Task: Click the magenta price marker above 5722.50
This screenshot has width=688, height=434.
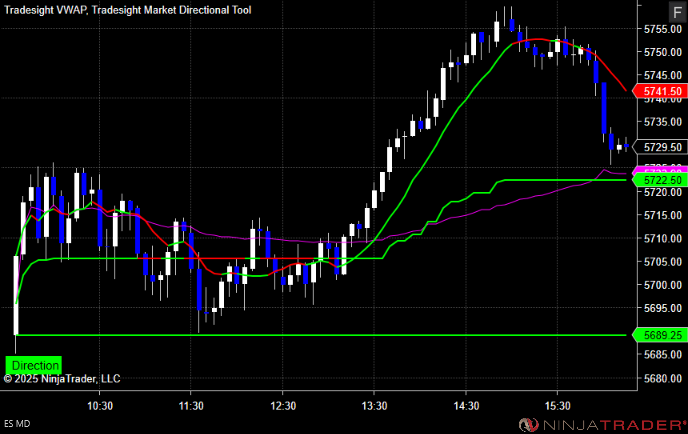Action: click(x=659, y=170)
